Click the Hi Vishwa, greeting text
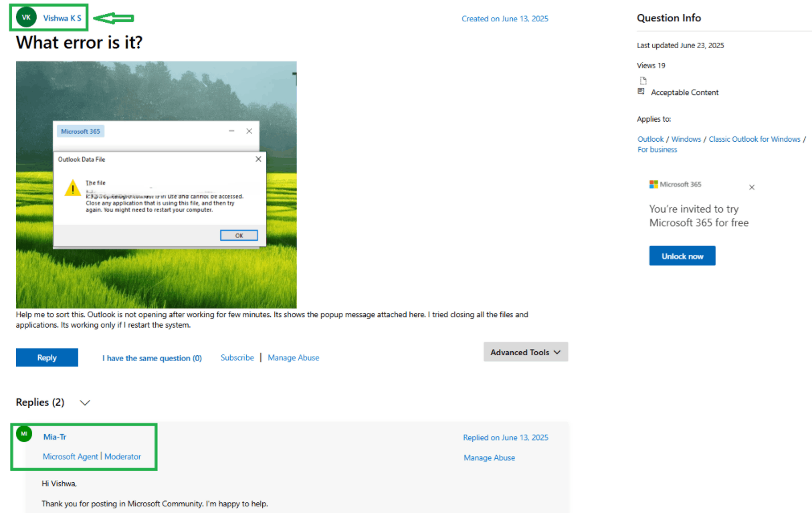The width and height of the screenshot is (812, 513). pos(59,484)
